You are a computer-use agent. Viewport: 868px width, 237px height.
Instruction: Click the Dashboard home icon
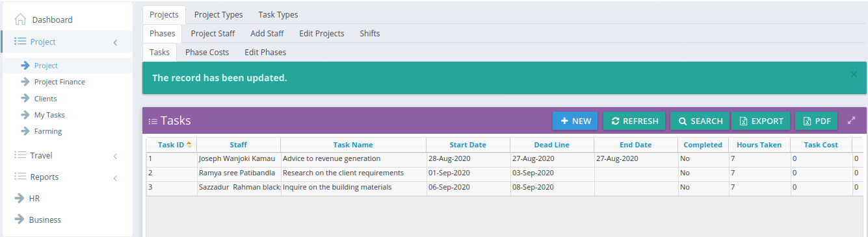coord(20,19)
